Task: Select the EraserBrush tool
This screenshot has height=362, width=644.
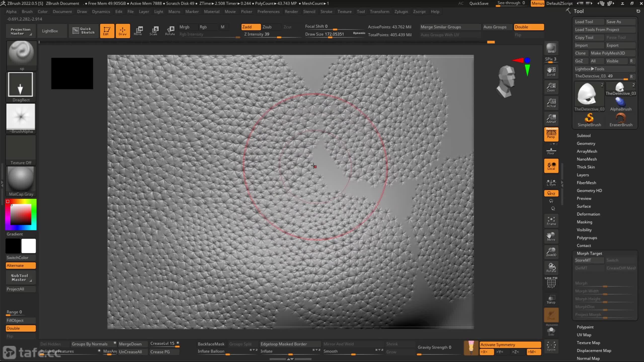Action: (621, 120)
